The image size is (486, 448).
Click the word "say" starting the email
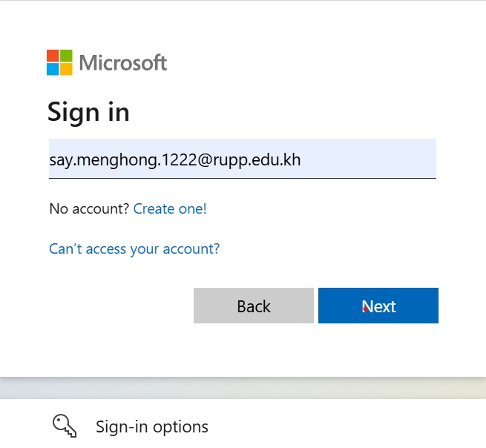[x=61, y=159]
